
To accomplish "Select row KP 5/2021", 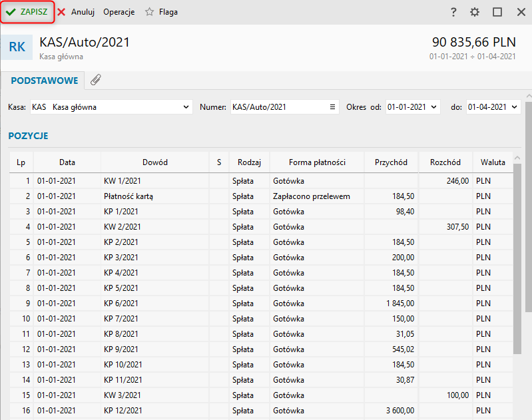I will [x=261, y=288].
